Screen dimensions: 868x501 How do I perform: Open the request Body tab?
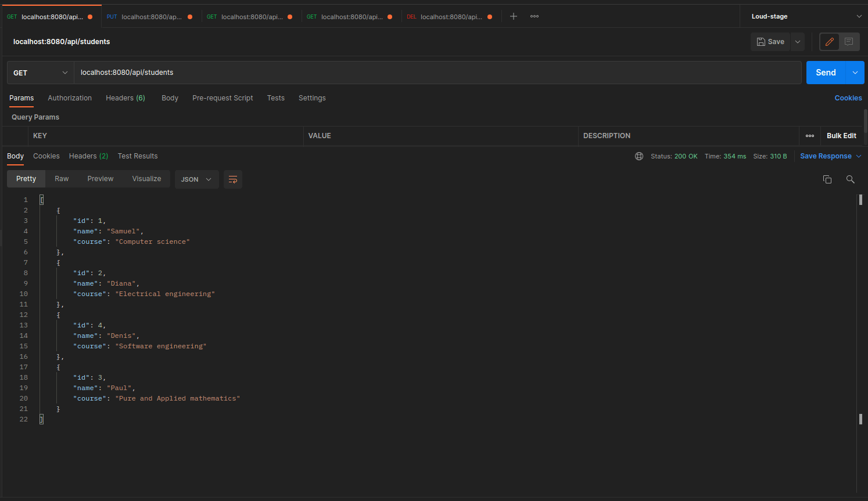170,98
